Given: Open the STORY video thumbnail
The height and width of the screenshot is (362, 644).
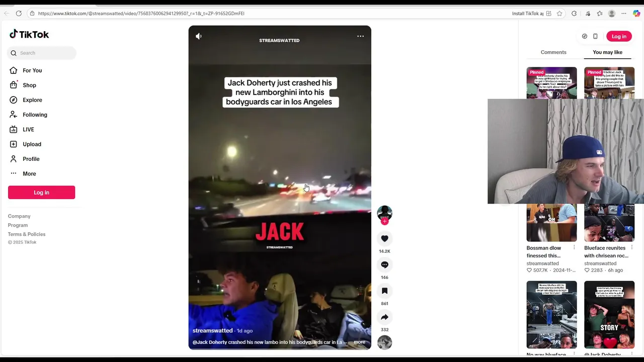Looking at the screenshot, I should (x=609, y=315).
